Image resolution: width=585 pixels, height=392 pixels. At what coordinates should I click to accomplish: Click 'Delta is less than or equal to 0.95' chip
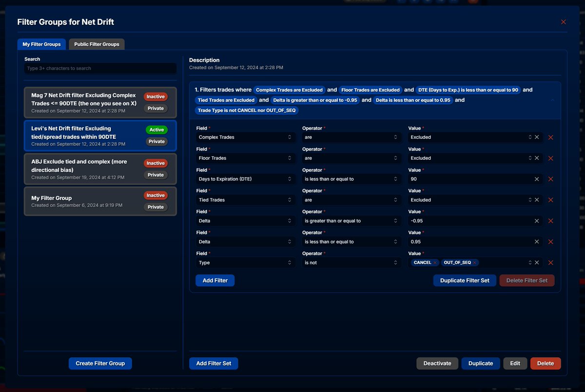pyautogui.click(x=413, y=100)
